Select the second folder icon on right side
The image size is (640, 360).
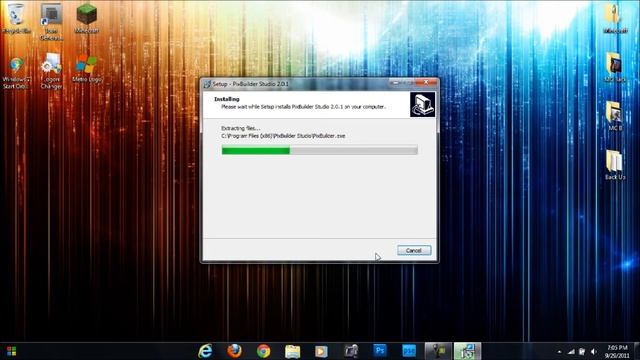[x=614, y=67]
